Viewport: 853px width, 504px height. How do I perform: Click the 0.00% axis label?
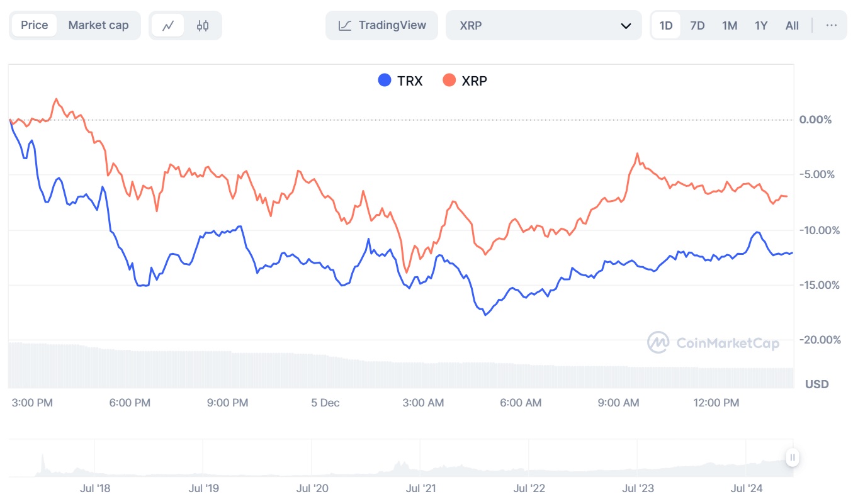coord(815,120)
